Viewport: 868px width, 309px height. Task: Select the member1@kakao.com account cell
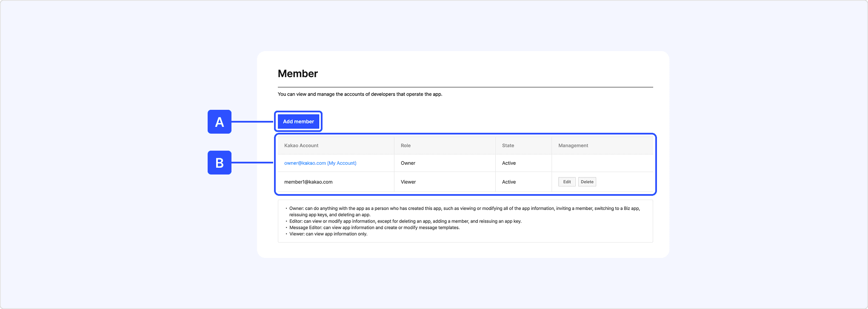coord(308,182)
